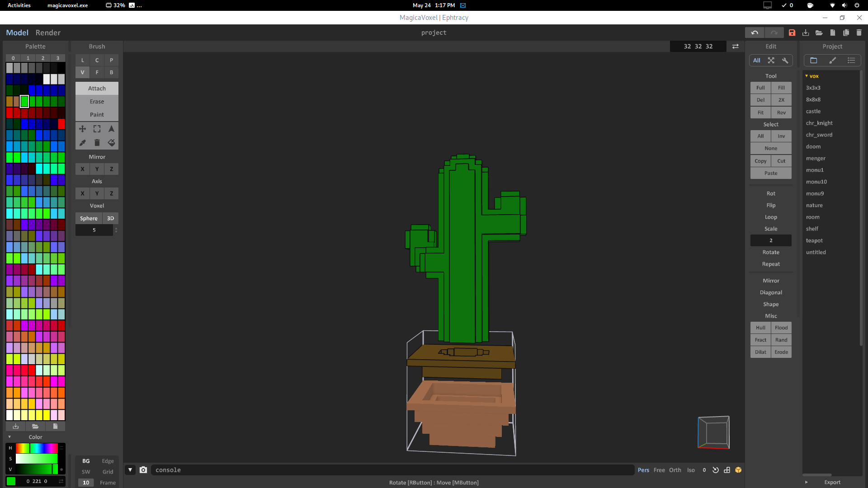Click the Save As download icon
Screen dimensions: 868x488
point(806,33)
